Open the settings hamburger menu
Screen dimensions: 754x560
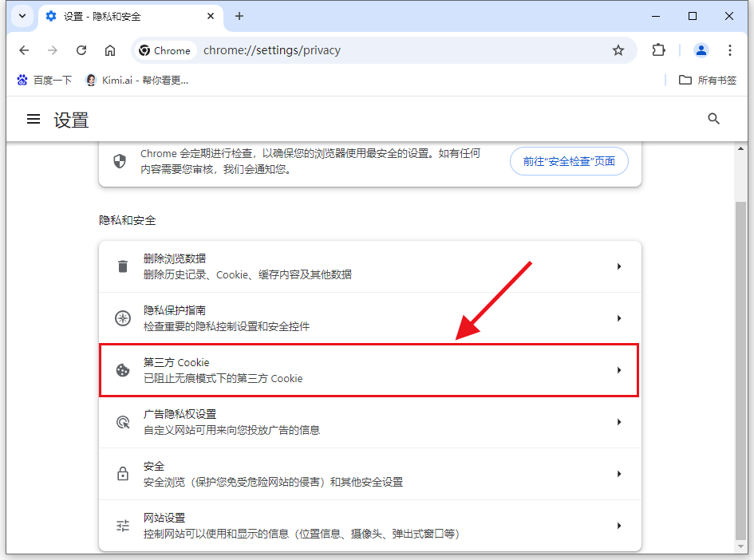click(x=34, y=119)
